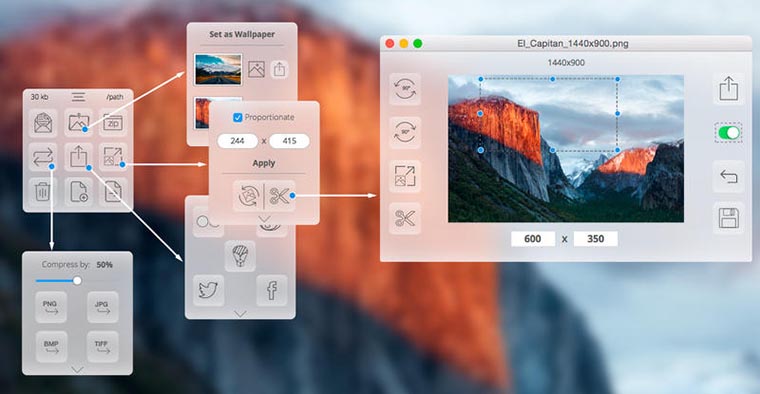Image resolution: width=760 pixels, height=394 pixels.
Task: Click the /path label in main panel
Action: pyautogui.click(x=115, y=97)
